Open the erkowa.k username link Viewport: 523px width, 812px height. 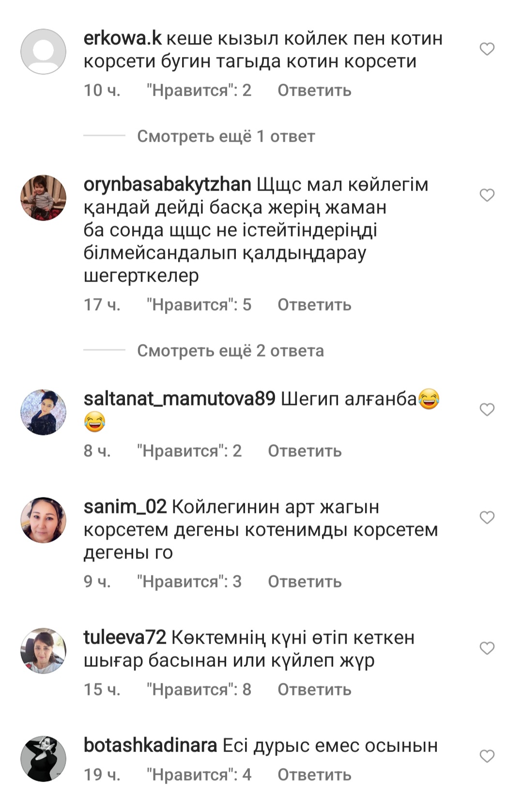point(123,39)
